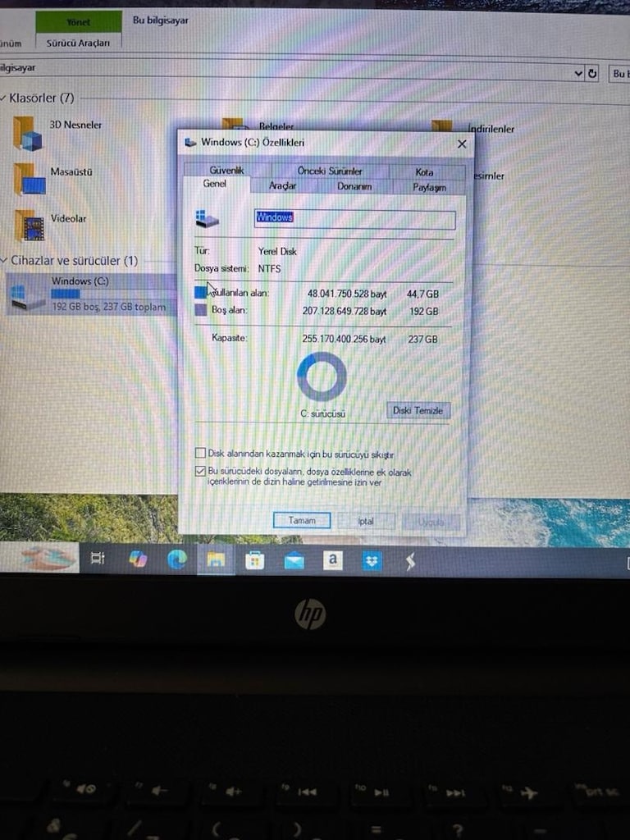Select the Genel tab
Viewport: 630px width, 840px height.
pyautogui.click(x=215, y=184)
